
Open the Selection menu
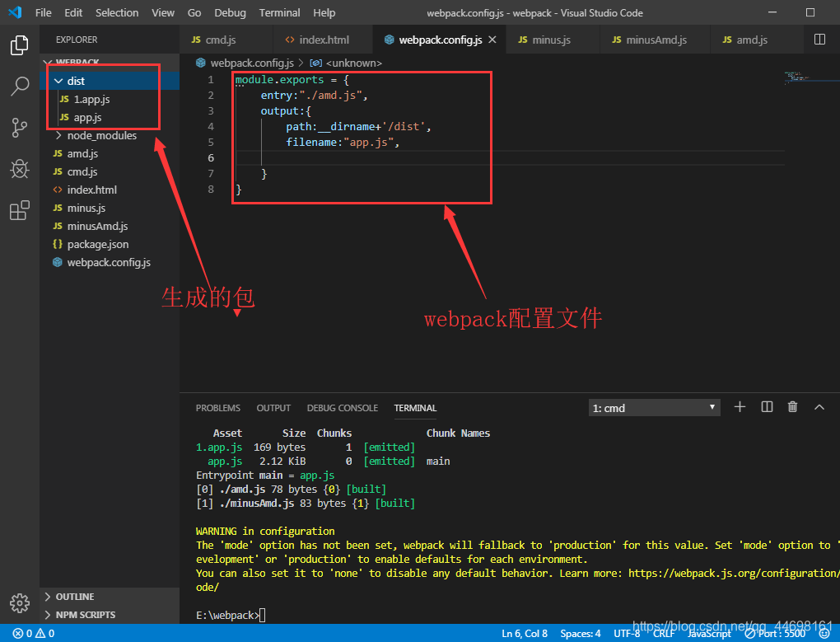(x=117, y=12)
